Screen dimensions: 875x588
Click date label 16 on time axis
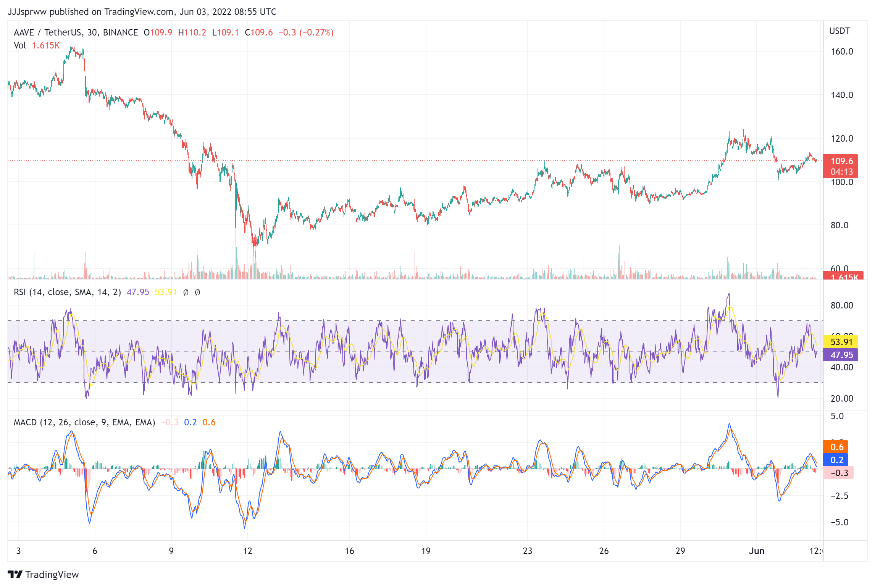(349, 551)
